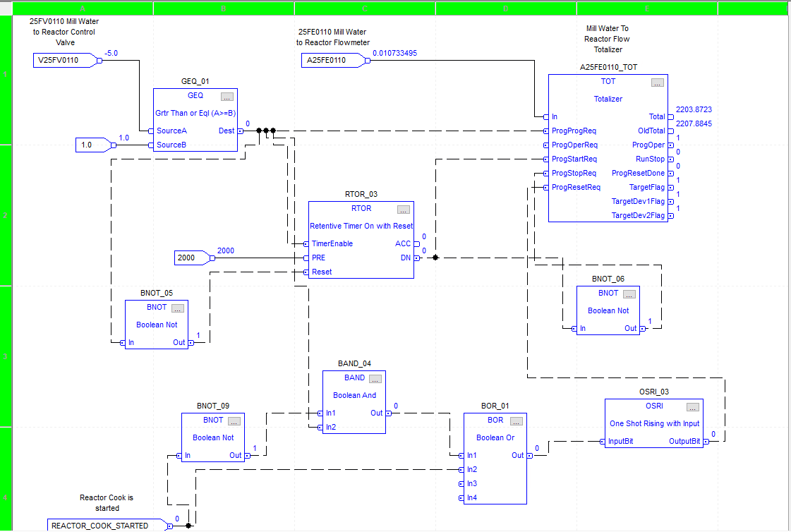Click the In4 input pin on BOR_01
This screenshot has width=791, height=532.
[461, 497]
